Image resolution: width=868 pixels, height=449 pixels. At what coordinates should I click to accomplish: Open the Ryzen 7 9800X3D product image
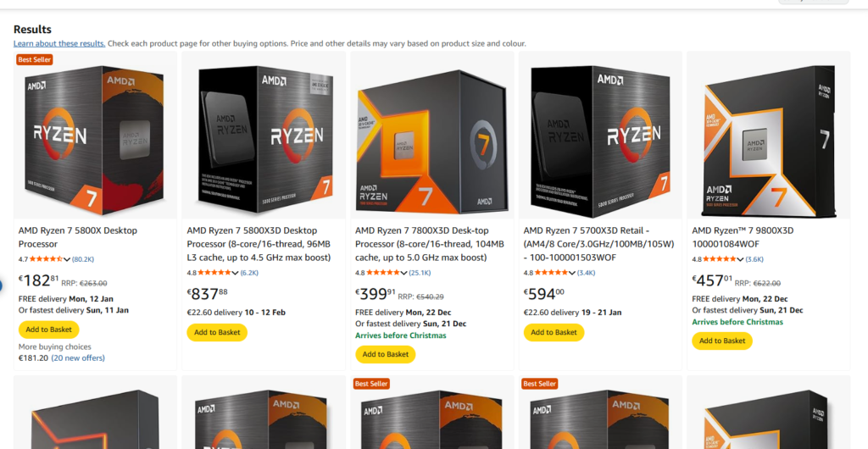(768, 136)
